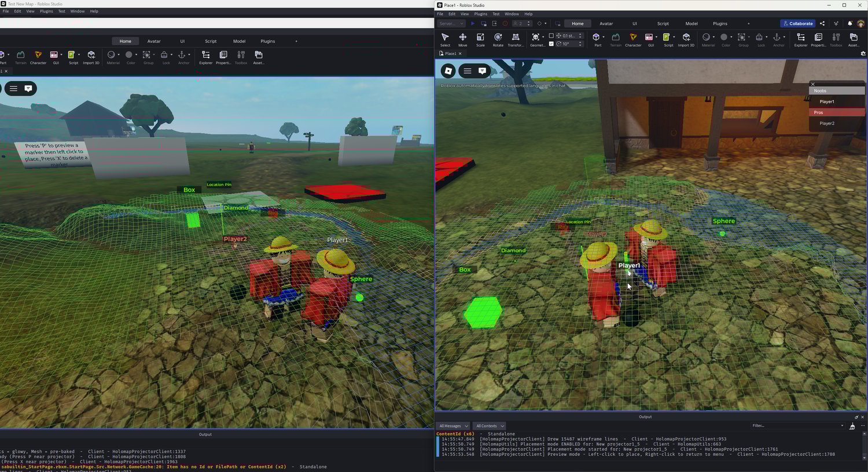Image resolution: width=868 pixels, height=472 pixels.
Task: Click Import 3D in Test New Map window
Action: [91, 57]
